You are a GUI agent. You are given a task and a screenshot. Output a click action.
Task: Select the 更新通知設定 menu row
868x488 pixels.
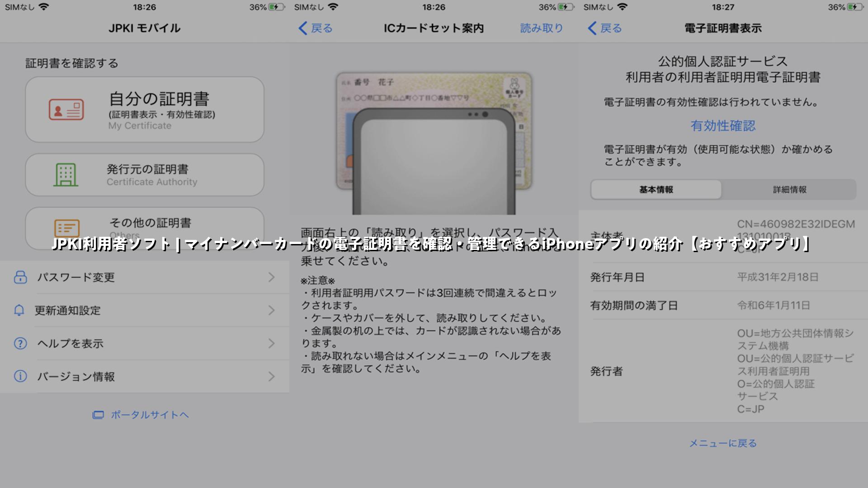145,310
